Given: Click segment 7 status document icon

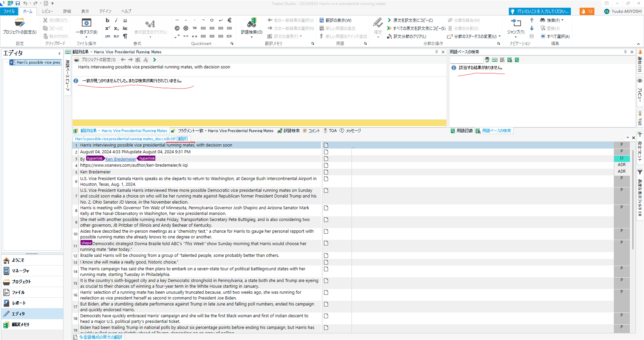Looking at the screenshot, I should pyautogui.click(x=326, y=190).
